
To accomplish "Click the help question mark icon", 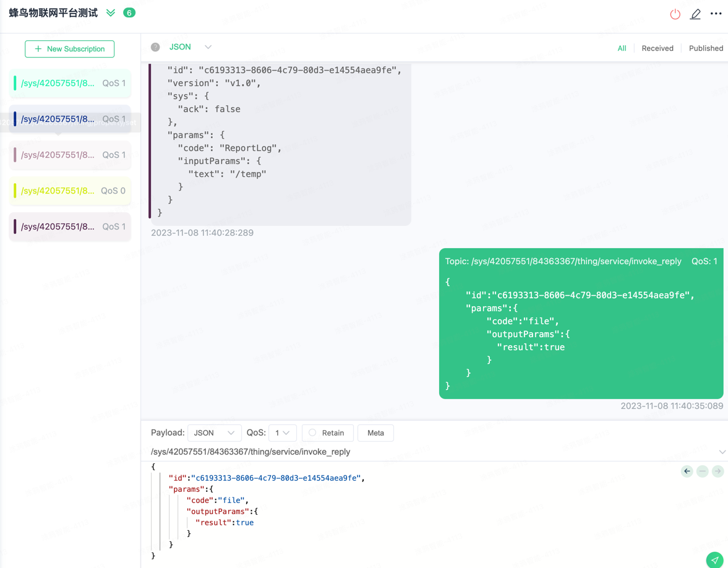I will (155, 47).
